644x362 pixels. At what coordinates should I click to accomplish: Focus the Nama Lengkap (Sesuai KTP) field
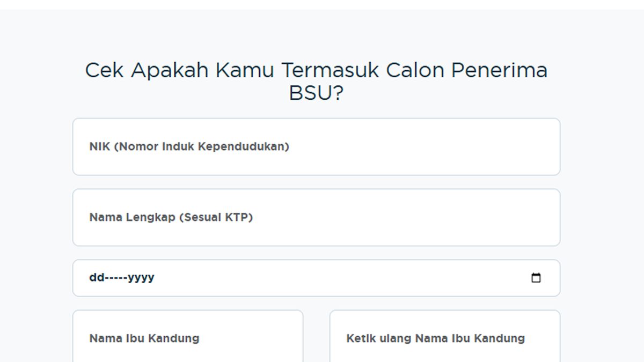(316, 217)
